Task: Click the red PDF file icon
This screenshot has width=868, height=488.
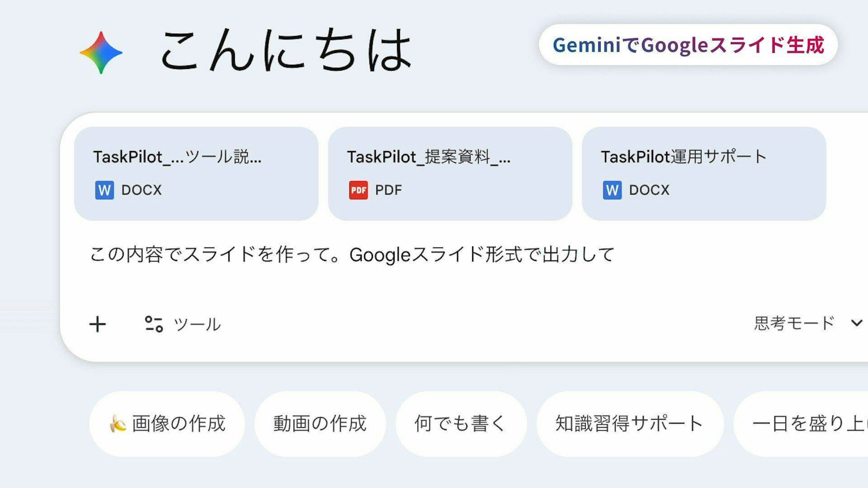Action: point(358,190)
